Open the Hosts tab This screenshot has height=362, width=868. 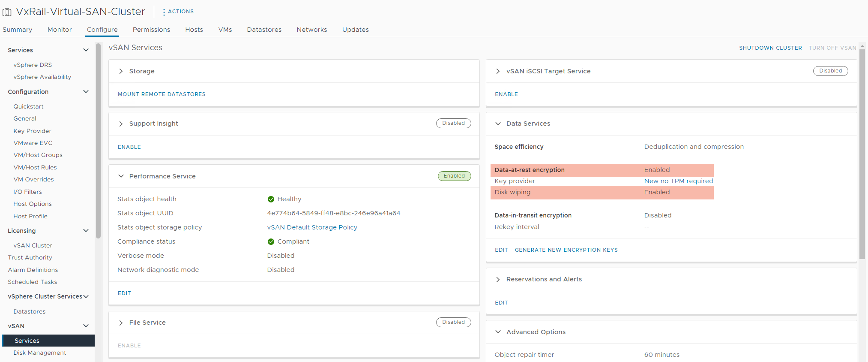click(x=194, y=30)
